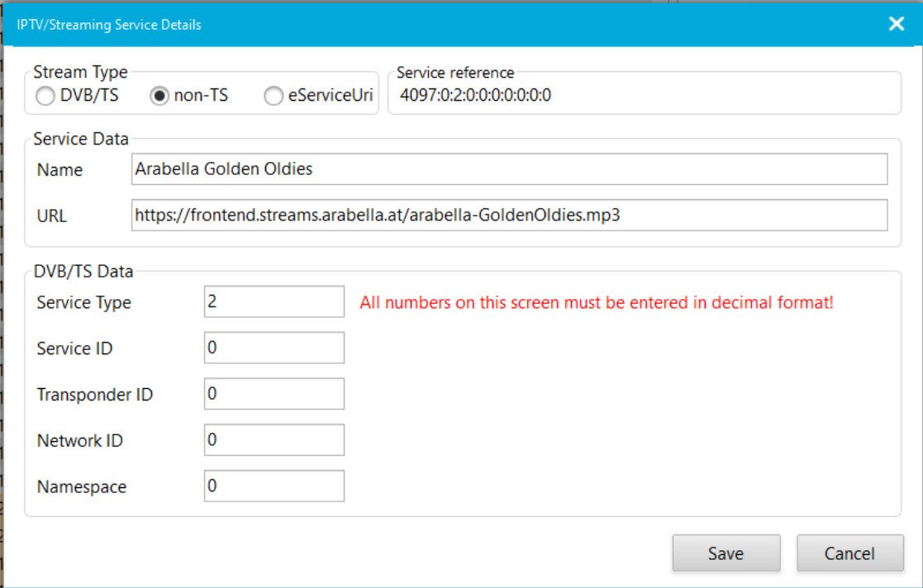The width and height of the screenshot is (923, 588).
Task: Click the red decimal format warning text
Action: coord(597,303)
